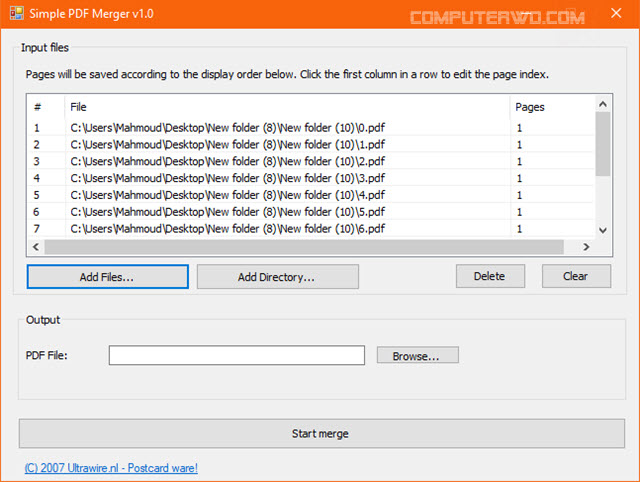Start merge of the PDF files
The height and width of the screenshot is (482, 640).
pos(321,433)
